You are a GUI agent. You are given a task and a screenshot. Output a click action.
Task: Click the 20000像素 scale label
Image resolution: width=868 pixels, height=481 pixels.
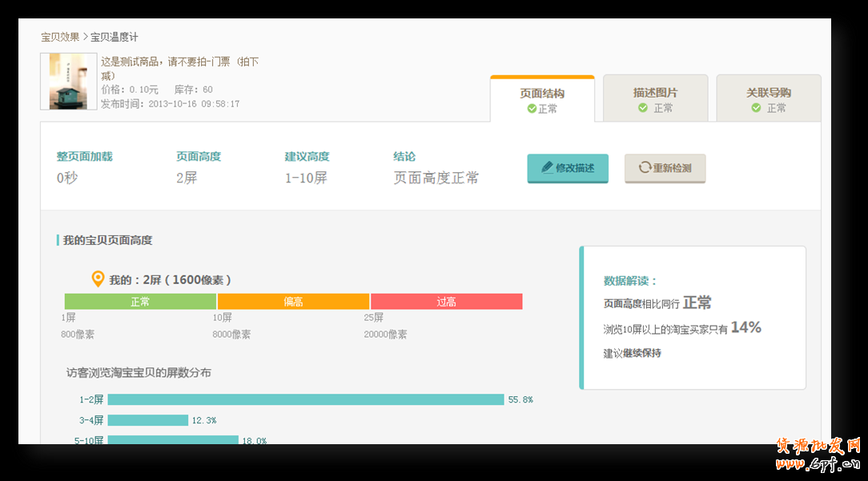pyautogui.click(x=385, y=335)
